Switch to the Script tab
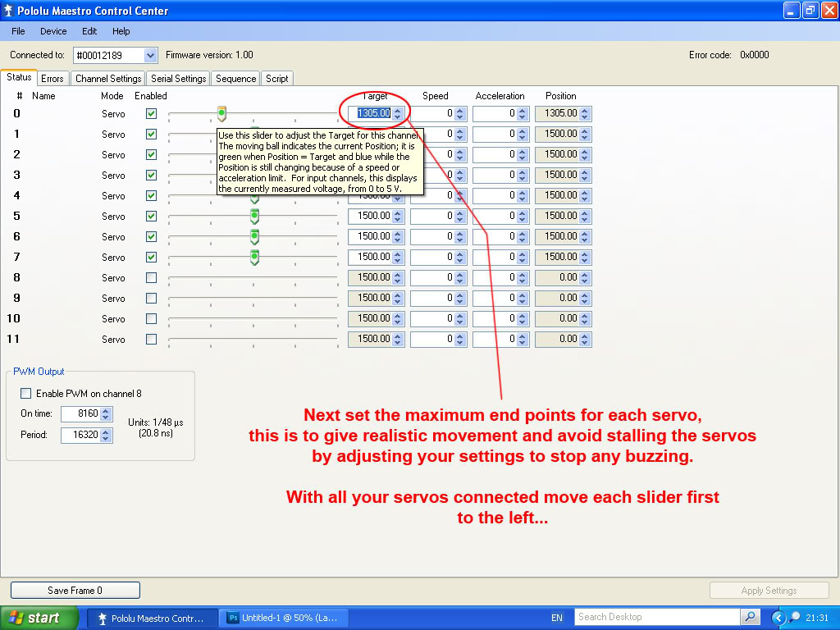840x630 pixels. 277,79
